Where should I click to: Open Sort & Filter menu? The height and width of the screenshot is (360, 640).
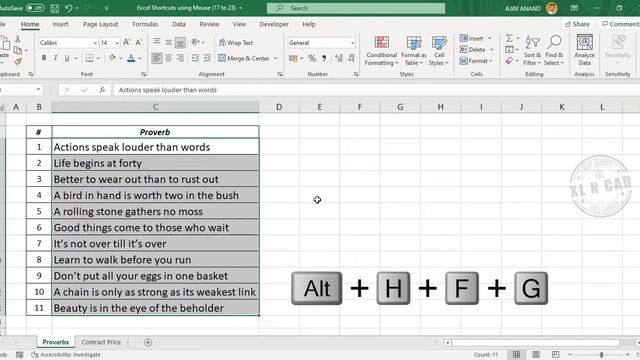coord(532,51)
